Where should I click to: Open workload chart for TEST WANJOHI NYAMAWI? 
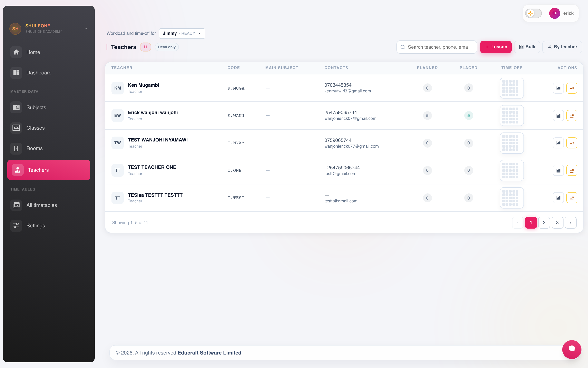pos(558,143)
